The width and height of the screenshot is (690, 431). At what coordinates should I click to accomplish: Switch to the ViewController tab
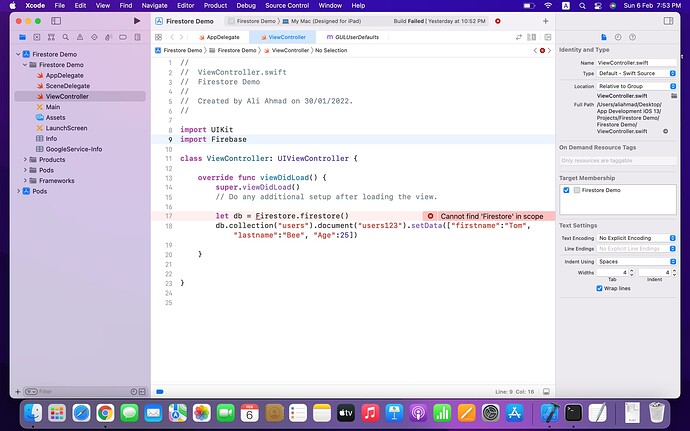click(283, 37)
